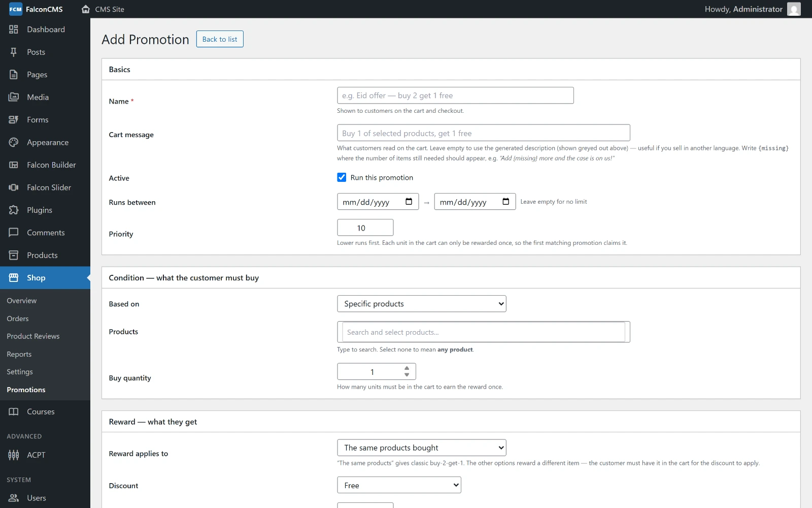Image resolution: width=812 pixels, height=508 pixels.
Task: Click the Search and select products field
Action: (x=484, y=332)
